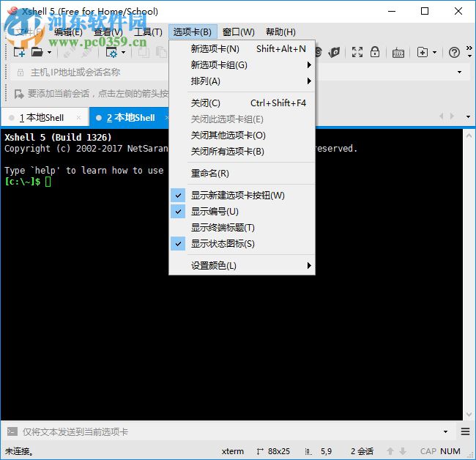The height and width of the screenshot is (460, 476).
Task: Open the tab list dropdown arrow at right
Action: (x=468, y=116)
